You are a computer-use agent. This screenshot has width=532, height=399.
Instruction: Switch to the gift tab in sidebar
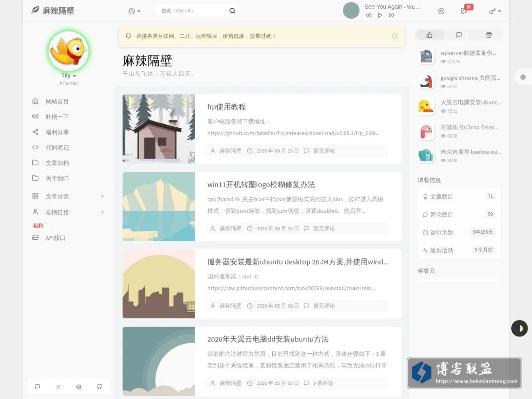click(489, 35)
